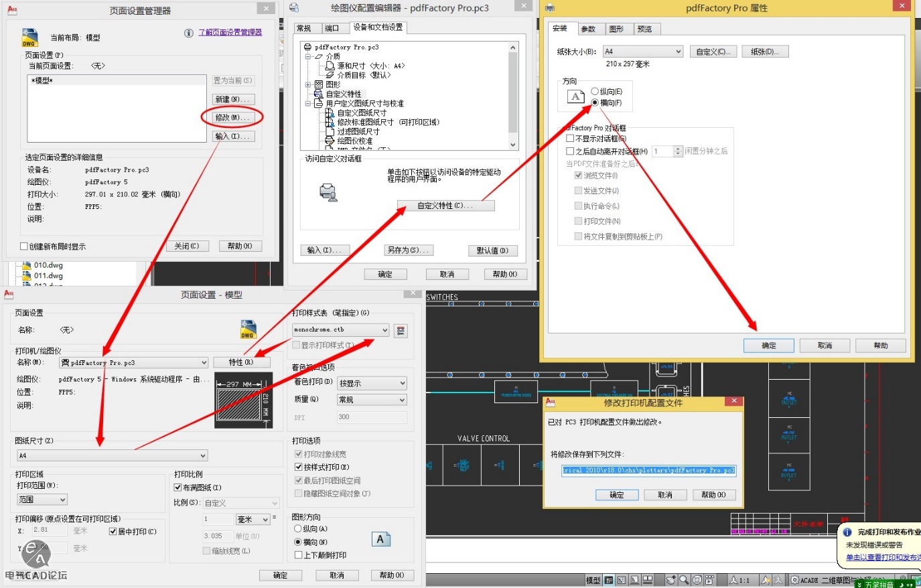Click the ShowMotion icon in status bar
The height and width of the screenshot is (588, 921).
[x=709, y=580]
